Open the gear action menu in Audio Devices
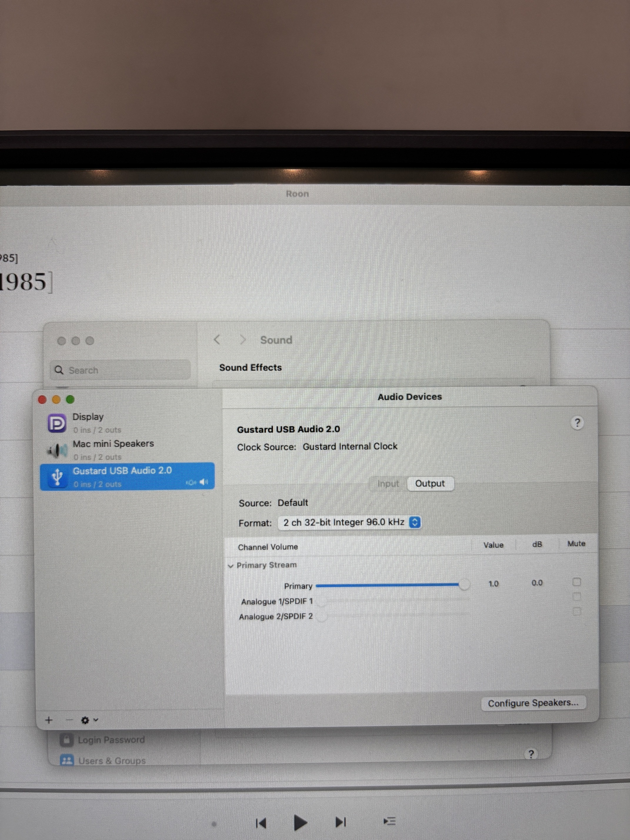The image size is (630, 840). (90, 720)
